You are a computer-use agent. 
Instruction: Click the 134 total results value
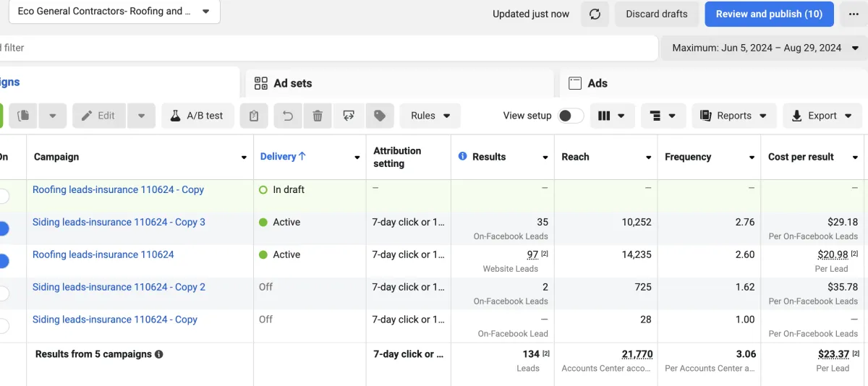531,354
